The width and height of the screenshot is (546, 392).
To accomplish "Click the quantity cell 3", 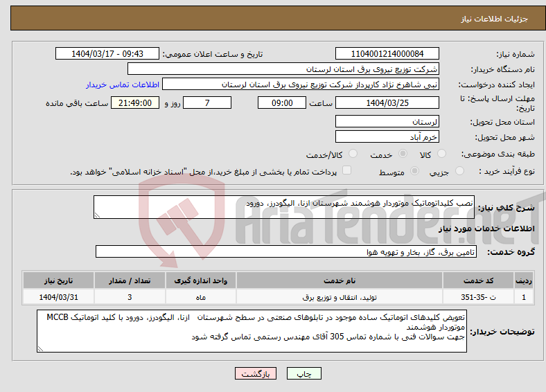I will (130, 297).
